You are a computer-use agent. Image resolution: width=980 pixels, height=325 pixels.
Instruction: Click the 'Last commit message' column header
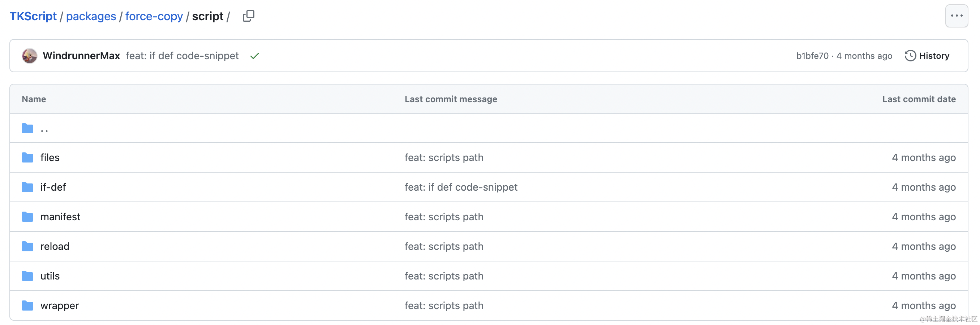click(451, 99)
